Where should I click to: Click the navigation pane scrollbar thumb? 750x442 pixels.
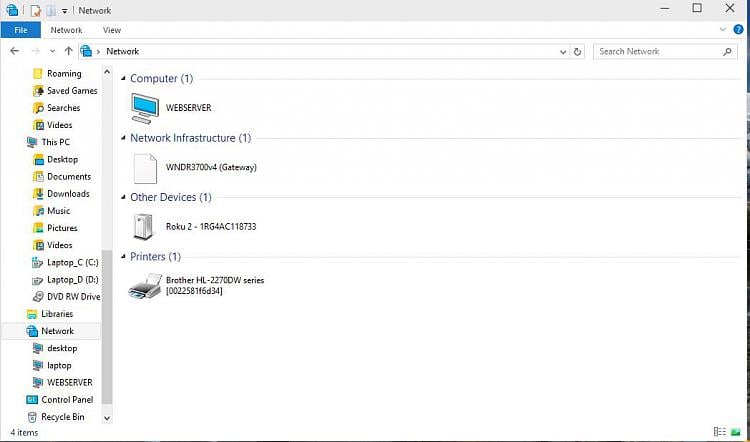coord(107,327)
